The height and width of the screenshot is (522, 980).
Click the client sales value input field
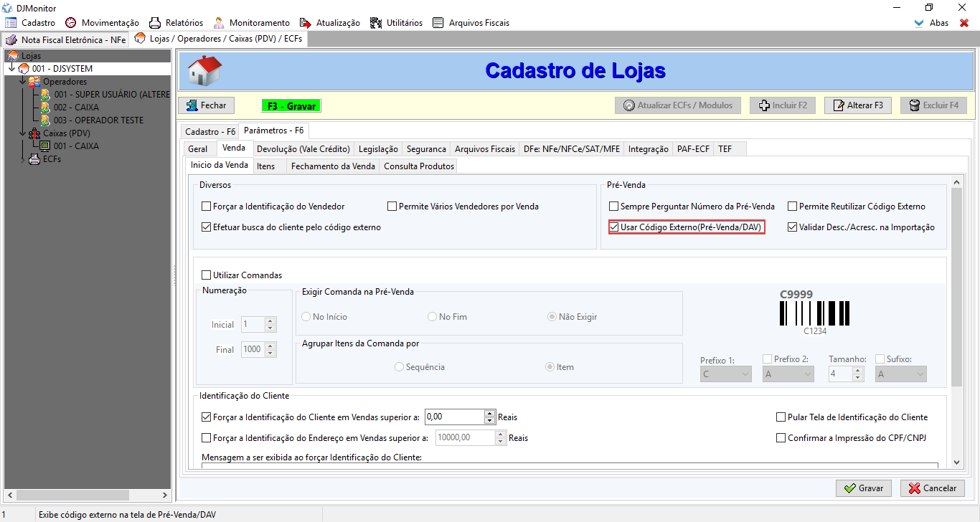(x=454, y=417)
